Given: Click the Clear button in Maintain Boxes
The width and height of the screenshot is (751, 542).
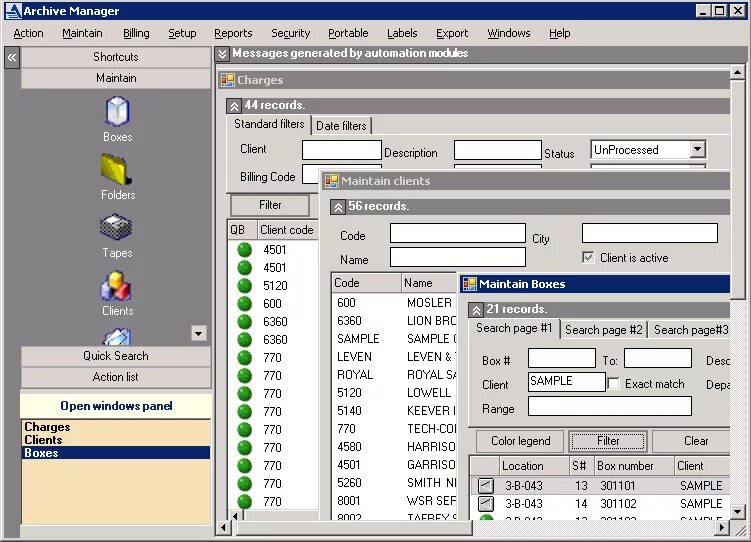Looking at the screenshot, I should click(x=692, y=440).
